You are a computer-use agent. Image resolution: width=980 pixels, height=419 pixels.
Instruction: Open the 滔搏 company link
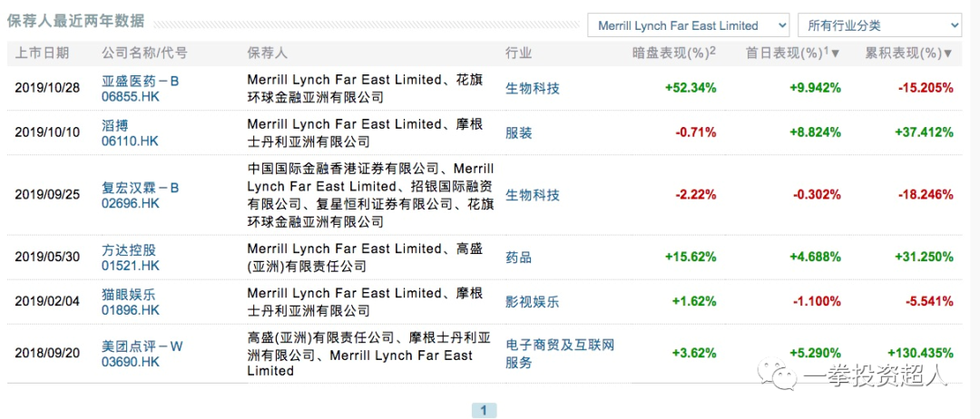115,124
